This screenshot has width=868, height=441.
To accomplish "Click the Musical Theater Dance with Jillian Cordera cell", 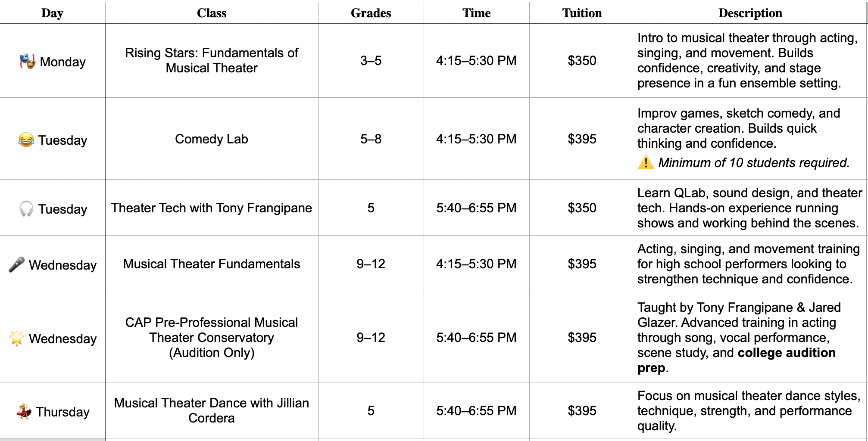I will (x=211, y=410).
